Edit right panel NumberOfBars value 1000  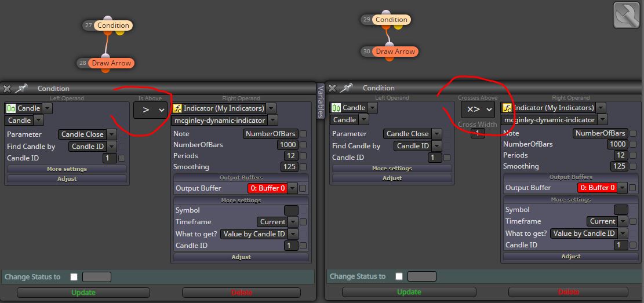click(617, 144)
